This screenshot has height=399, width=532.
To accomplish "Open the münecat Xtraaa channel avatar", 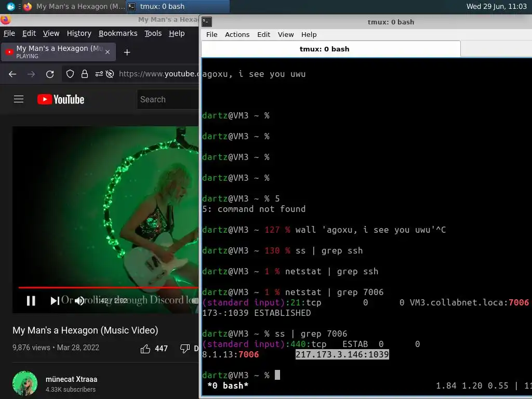I will click(25, 383).
